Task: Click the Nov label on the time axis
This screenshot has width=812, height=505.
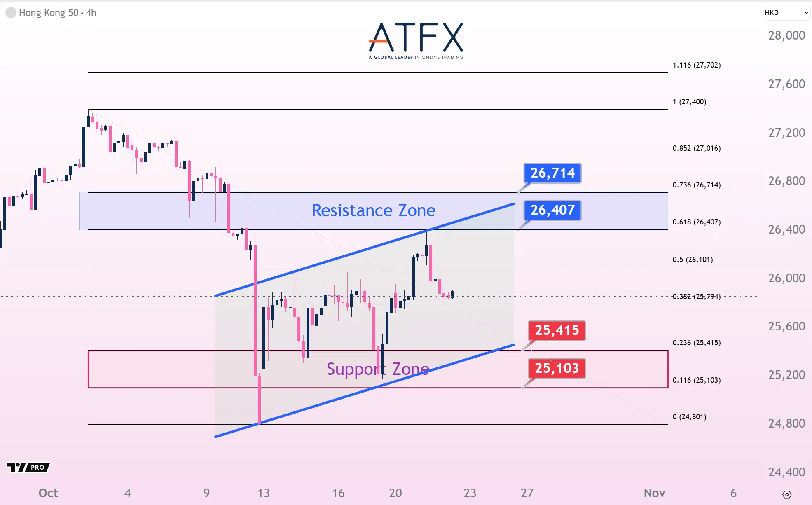Action: tap(654, 493)
